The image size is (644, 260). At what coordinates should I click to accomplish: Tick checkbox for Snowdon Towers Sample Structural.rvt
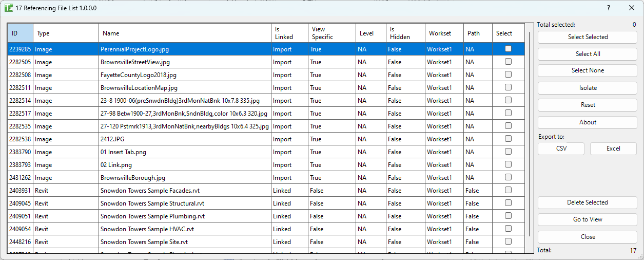click(x=508, y=203)
